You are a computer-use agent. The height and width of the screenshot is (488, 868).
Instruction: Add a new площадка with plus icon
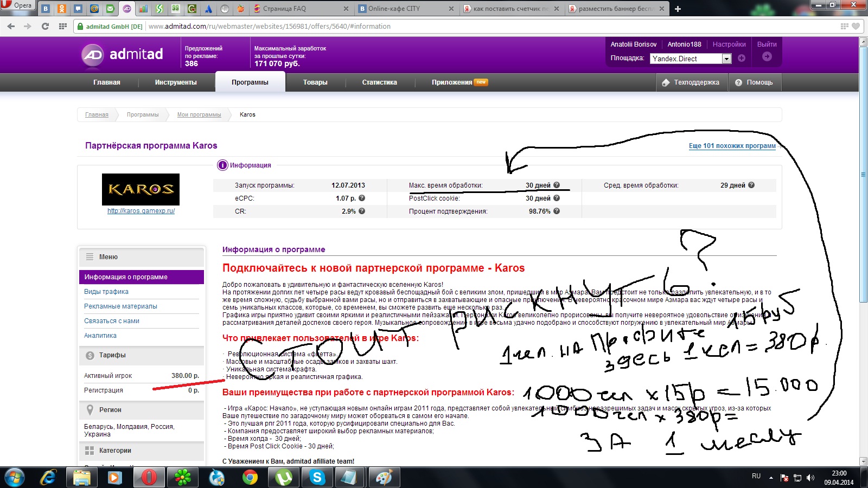click(x=742, y=58)
